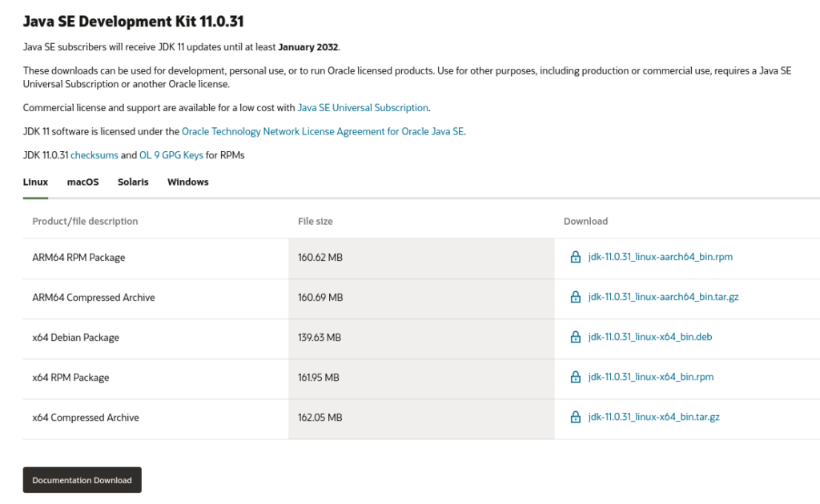This screenshot has width=820, height=504.
Task: Download jdk-11.0.31_linux-x64_bin.tar.gz archive
Action: pos(653,418)
